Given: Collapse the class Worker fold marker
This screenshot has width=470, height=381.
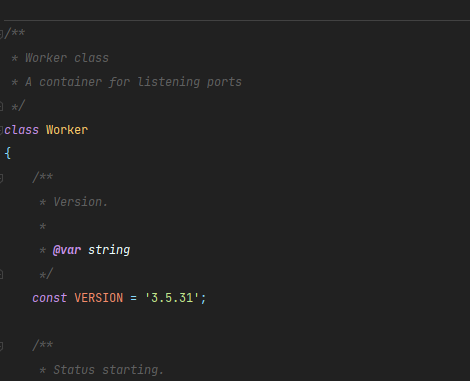Looking at the screenshot, I should 1,130.
